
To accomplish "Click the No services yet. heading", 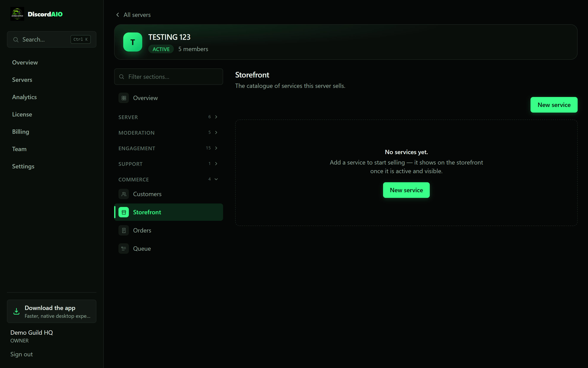I will pyautogui.click(x=406, y=152).
